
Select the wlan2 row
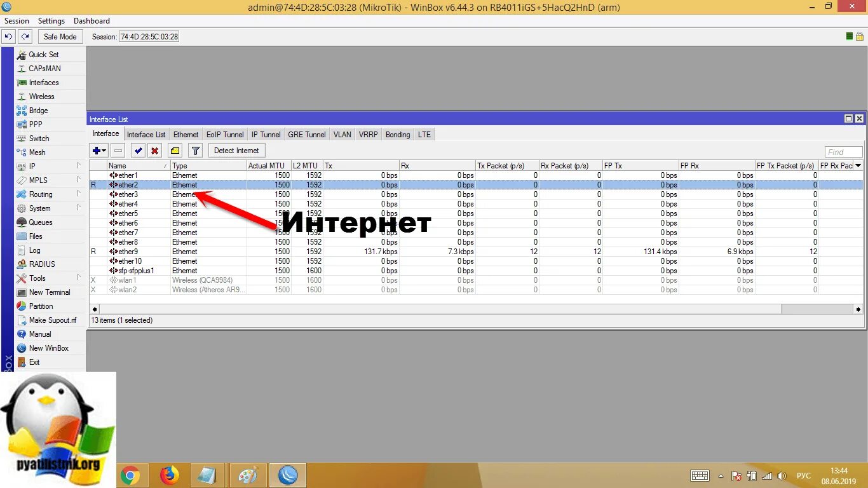click(x=476, y=290)
